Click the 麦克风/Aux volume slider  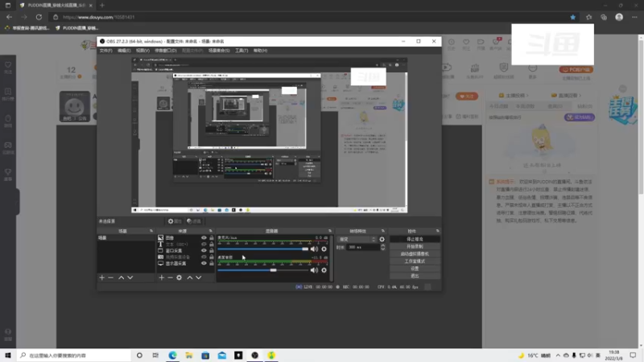(263, 249)
